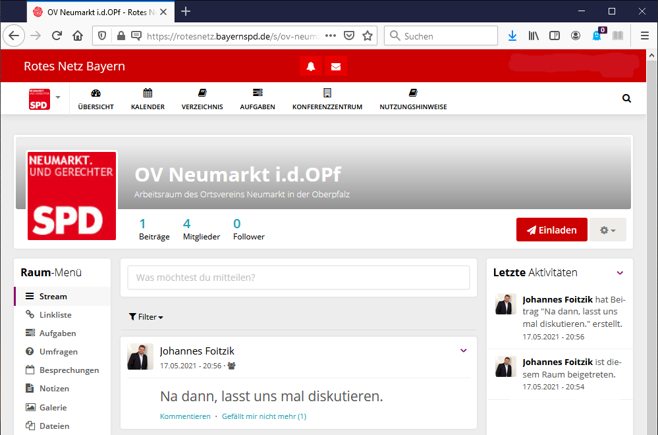Click the browser forward arrow
The image size is (658, 435).
tap(36, 36)
